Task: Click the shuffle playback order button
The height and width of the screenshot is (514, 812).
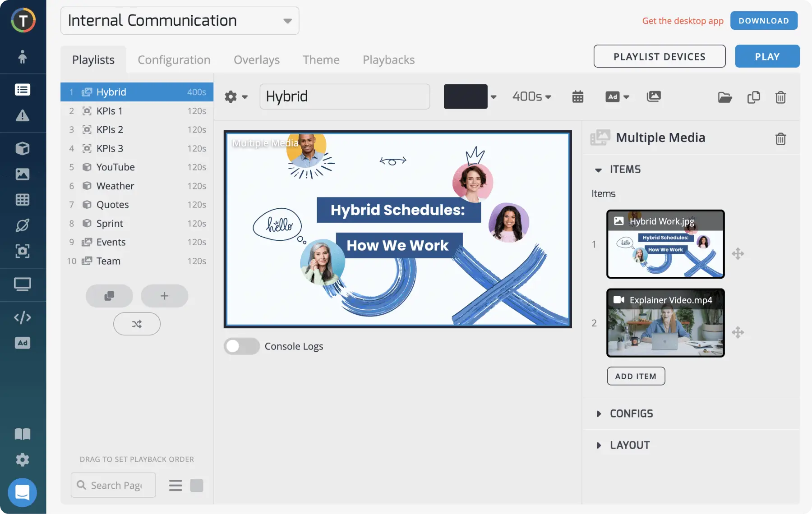Action: (x=137, y=324)
